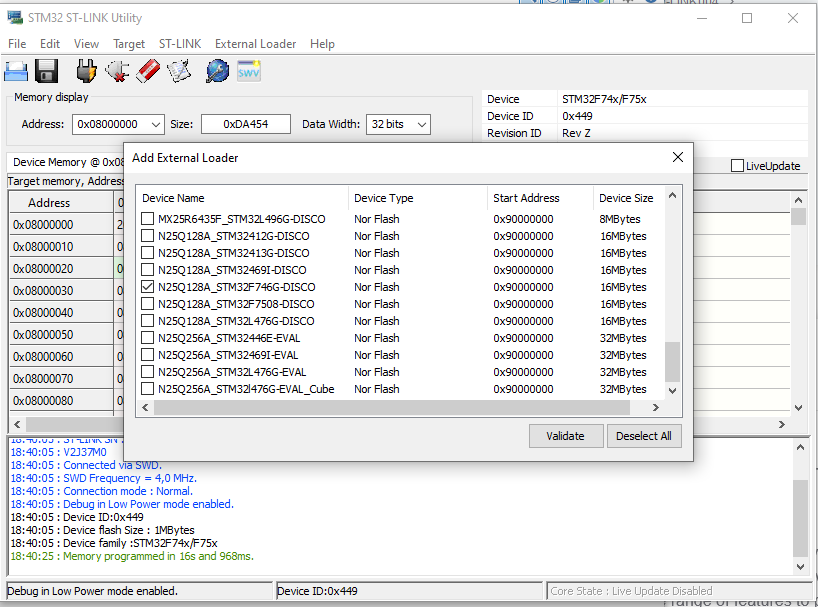Viewport: 818px width, 607px height.
Task: Click loader list scroll down arrow
Action: (672, 391)
